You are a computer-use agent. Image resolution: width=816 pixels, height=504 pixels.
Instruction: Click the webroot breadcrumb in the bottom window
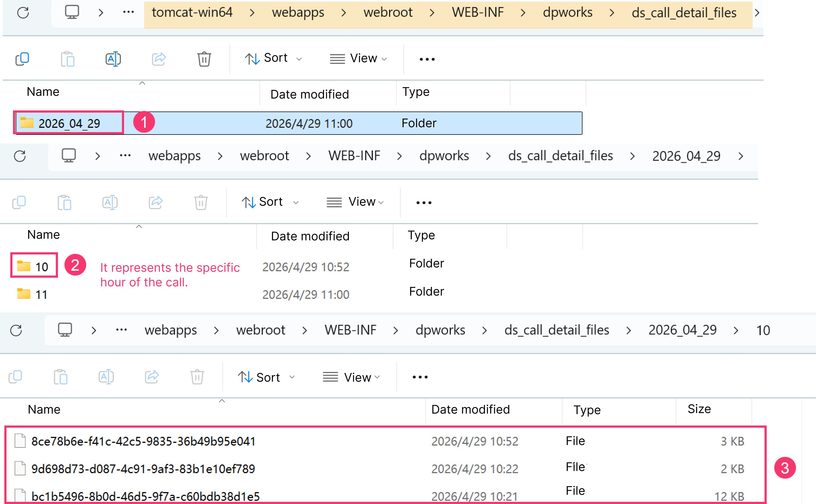pos(261,330)
